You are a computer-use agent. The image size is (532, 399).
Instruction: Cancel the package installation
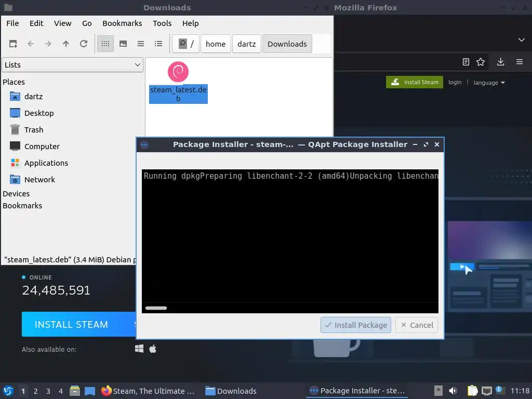417,325
